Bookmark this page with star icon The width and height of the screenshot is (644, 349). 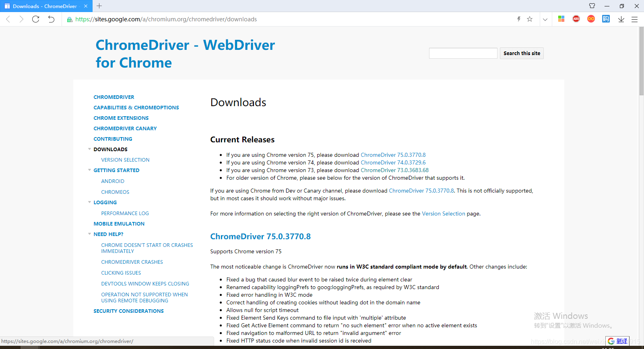pos(530,19)
